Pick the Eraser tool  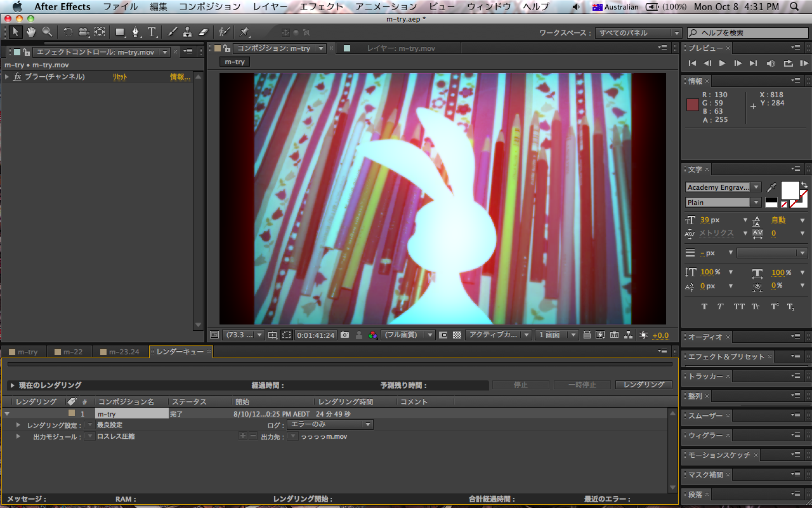[x=203, y=32]
